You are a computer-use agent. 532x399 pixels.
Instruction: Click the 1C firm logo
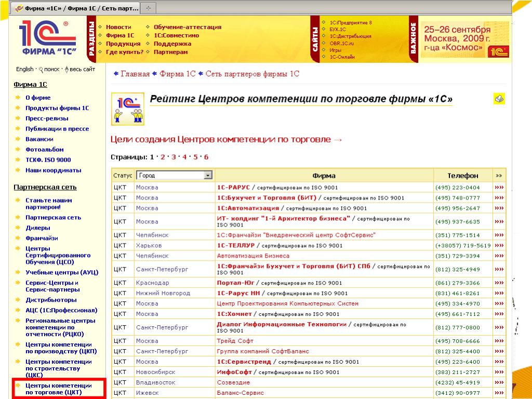coord(48,37)
